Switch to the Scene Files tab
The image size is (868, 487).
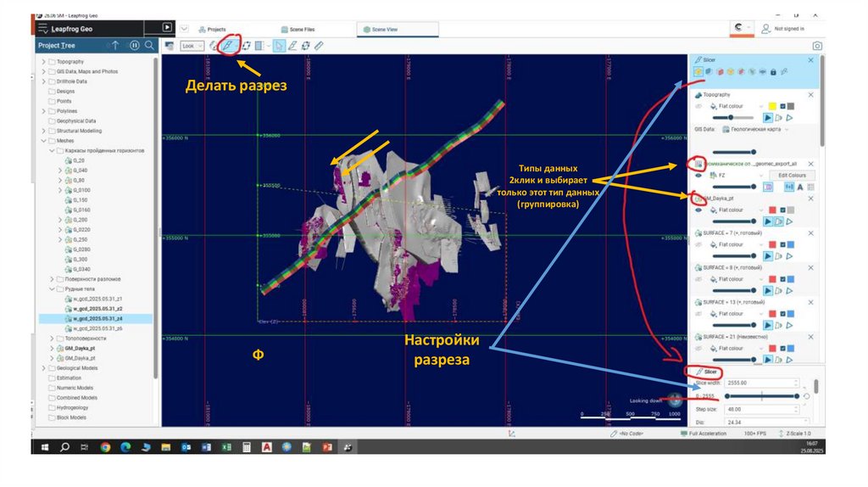tap(298, 30)
